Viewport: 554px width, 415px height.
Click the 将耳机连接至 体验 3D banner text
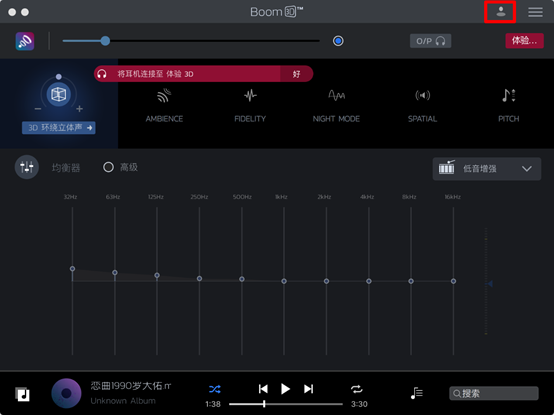click(155, 74)
